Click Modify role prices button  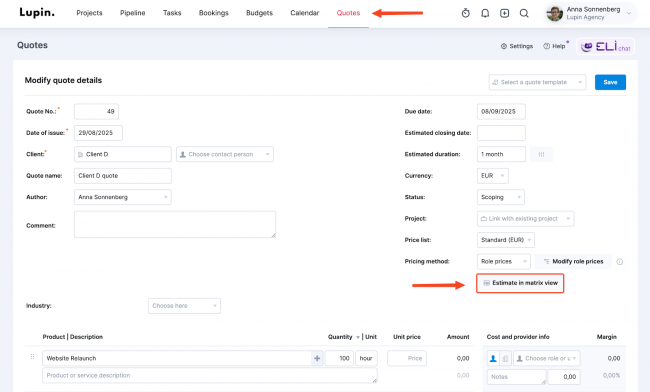tap(573, 261)
